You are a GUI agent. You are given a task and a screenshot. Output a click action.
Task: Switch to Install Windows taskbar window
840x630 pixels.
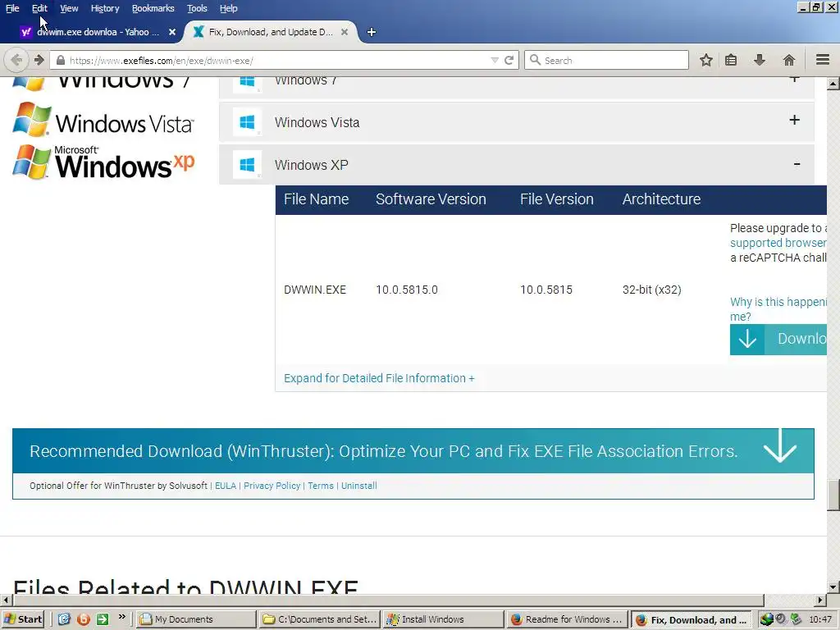pos(444,619)
